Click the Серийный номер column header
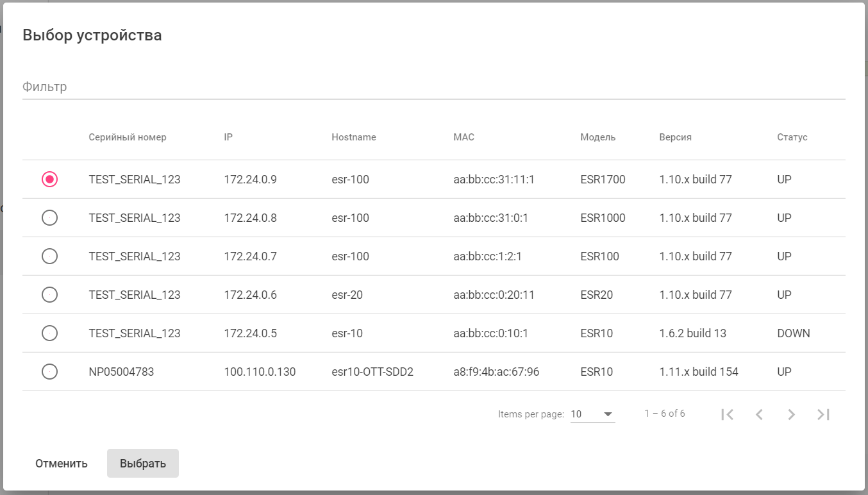The height and width of the screenshot is (495, 868). pos(128,137)
